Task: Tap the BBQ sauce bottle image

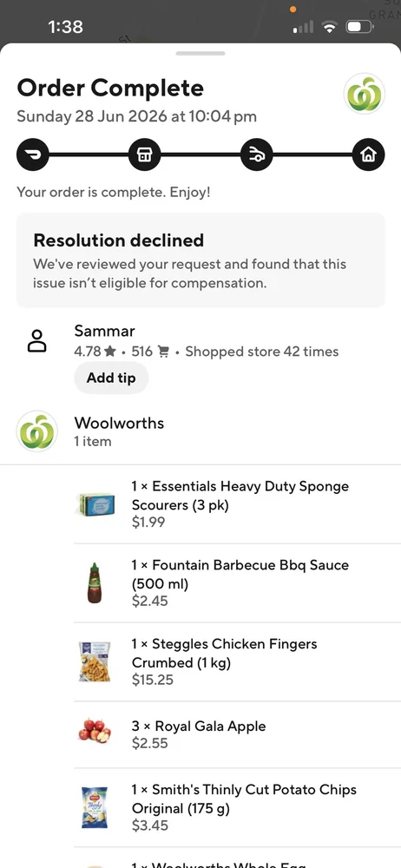Action: coord(95,582)
